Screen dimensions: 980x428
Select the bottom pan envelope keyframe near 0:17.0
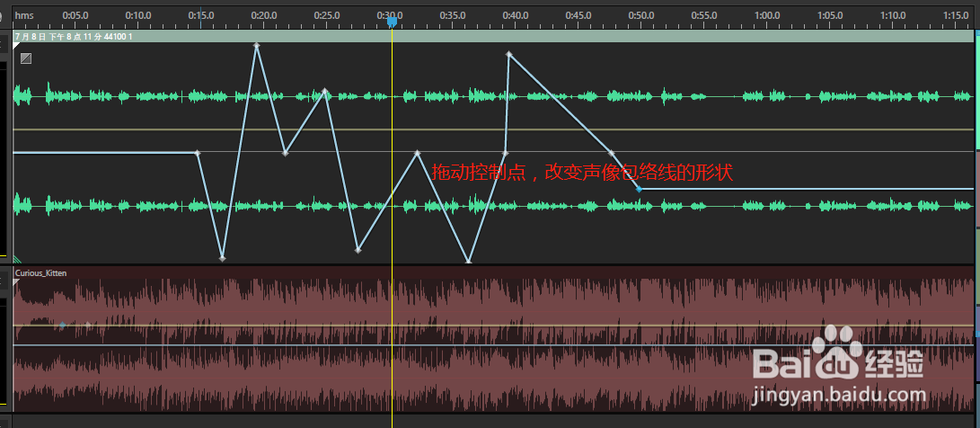coord(222,258)
